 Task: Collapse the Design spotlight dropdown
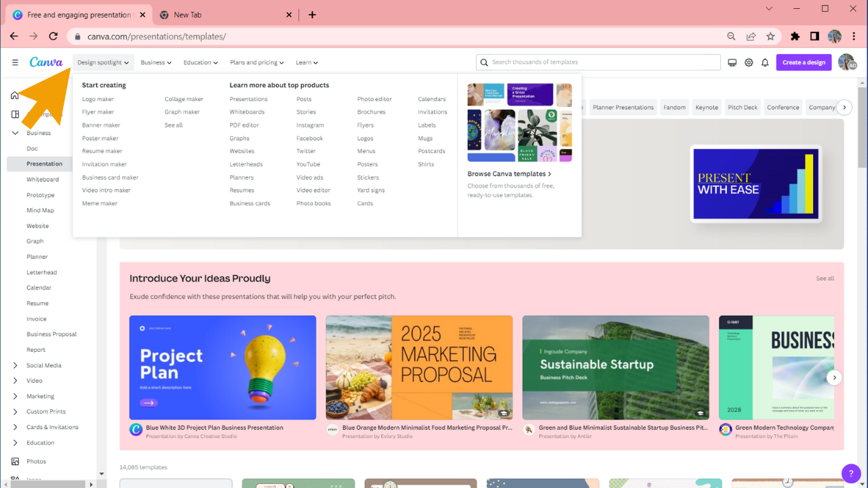[x=103, y=62]
